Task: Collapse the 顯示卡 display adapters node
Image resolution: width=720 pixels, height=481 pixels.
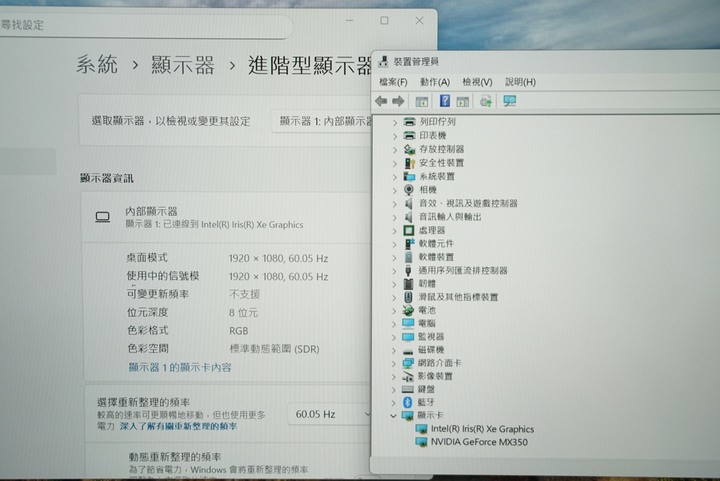Action: pyautogui.click(x=393, y=415)
